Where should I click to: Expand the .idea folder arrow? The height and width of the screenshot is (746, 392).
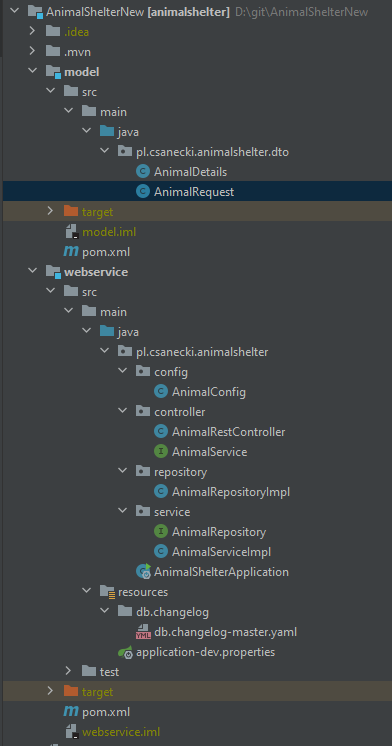pos(32,31)
